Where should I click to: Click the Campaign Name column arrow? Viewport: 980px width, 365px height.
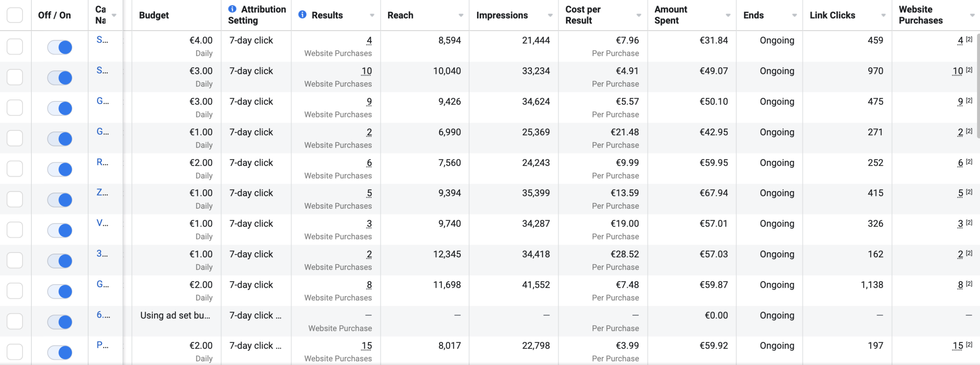click(x=114, y=15)
